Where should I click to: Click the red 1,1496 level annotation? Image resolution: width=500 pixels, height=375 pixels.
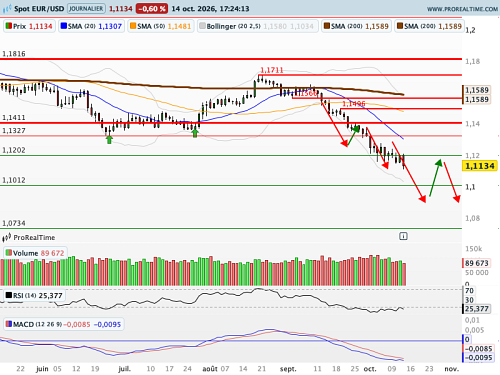click(354, 104)
